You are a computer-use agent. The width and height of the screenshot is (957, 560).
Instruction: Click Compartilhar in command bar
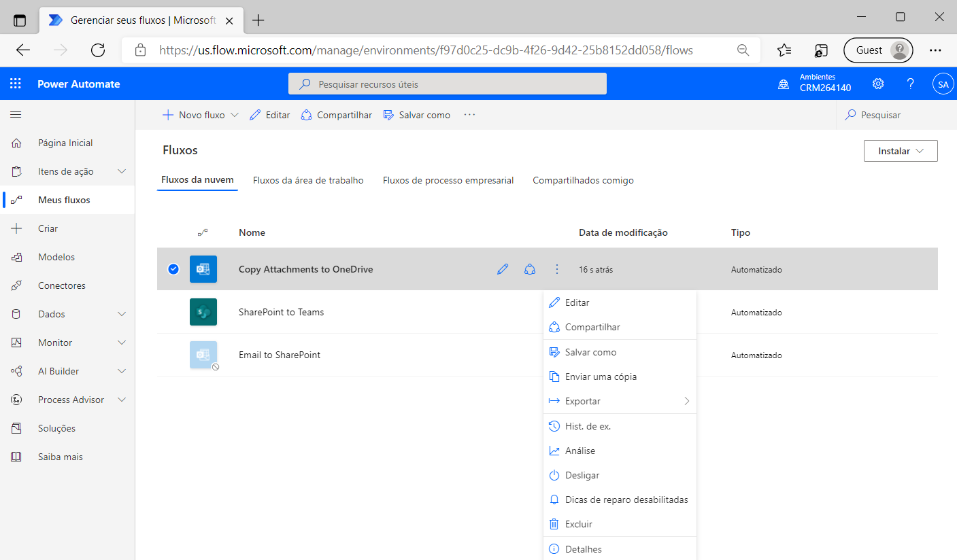pyautogui.click(x=337, y=115)
